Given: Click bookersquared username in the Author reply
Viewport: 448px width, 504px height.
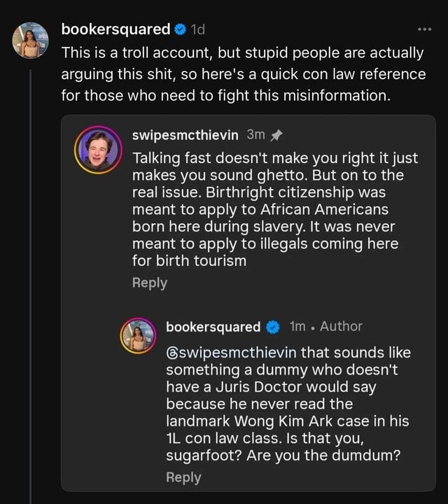Looking at the screenshot, I should coord(213,326).
